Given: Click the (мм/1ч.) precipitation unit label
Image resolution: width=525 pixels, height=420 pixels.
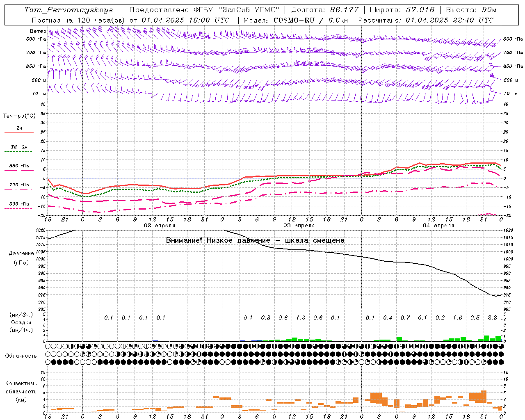Looking at the screenshot, I should 21,330.
